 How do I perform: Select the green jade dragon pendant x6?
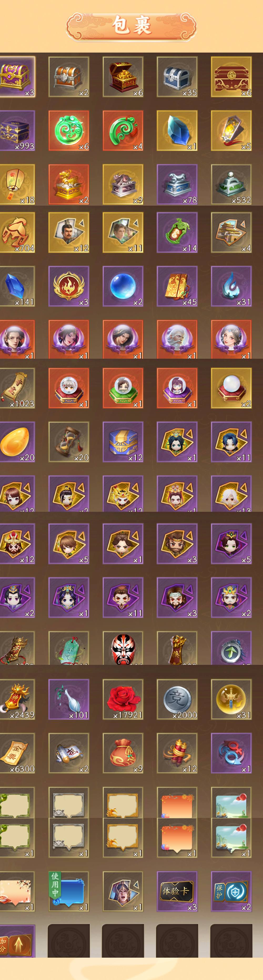69,130
